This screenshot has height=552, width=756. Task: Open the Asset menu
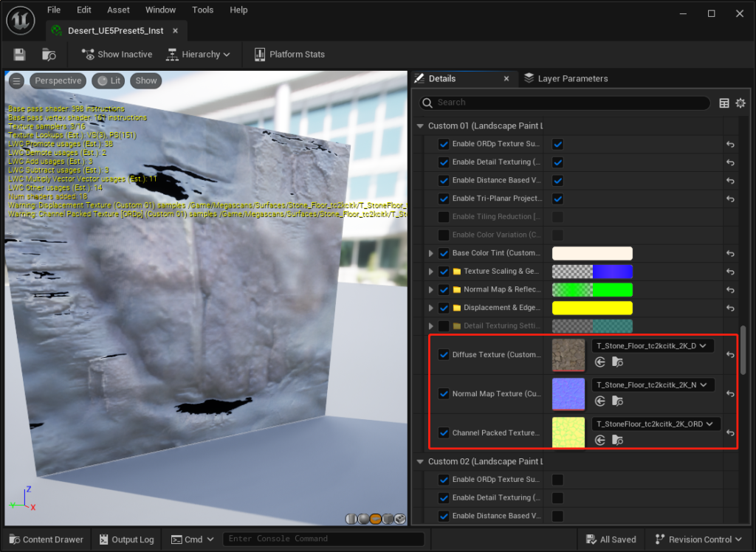[118, 10]
